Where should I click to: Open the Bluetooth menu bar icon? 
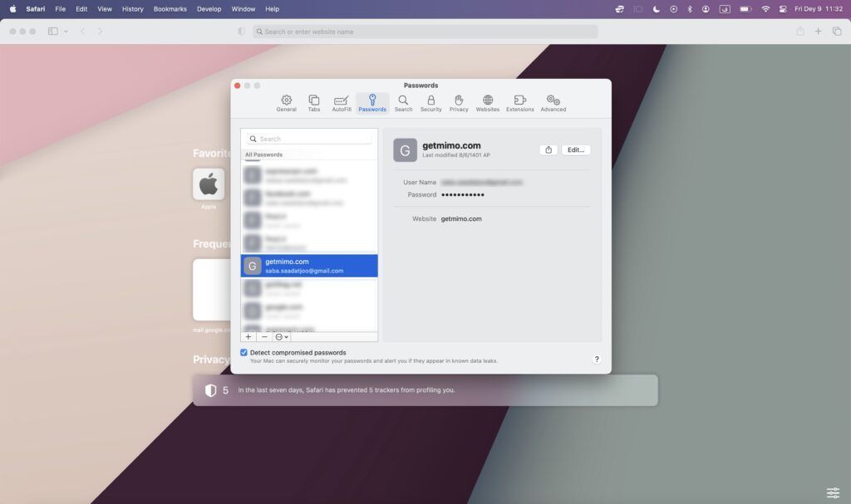[690, 8]
